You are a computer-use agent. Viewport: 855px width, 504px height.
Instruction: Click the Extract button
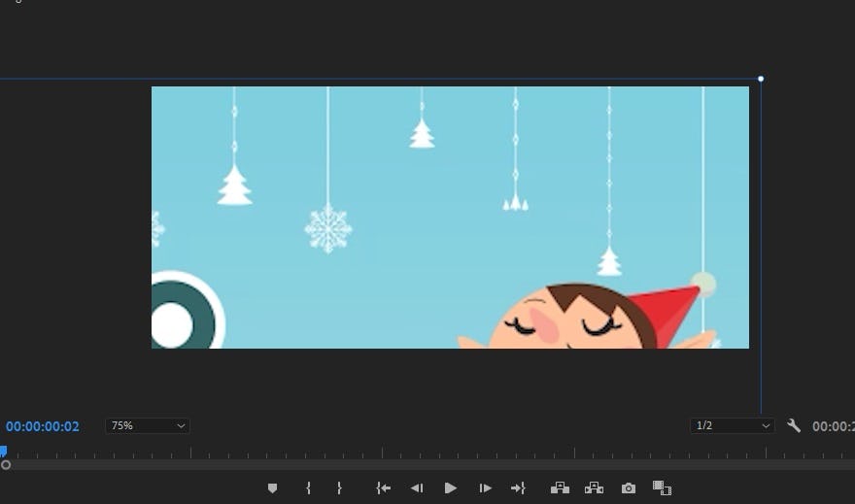pyautogui.click(x=594, y=488)
